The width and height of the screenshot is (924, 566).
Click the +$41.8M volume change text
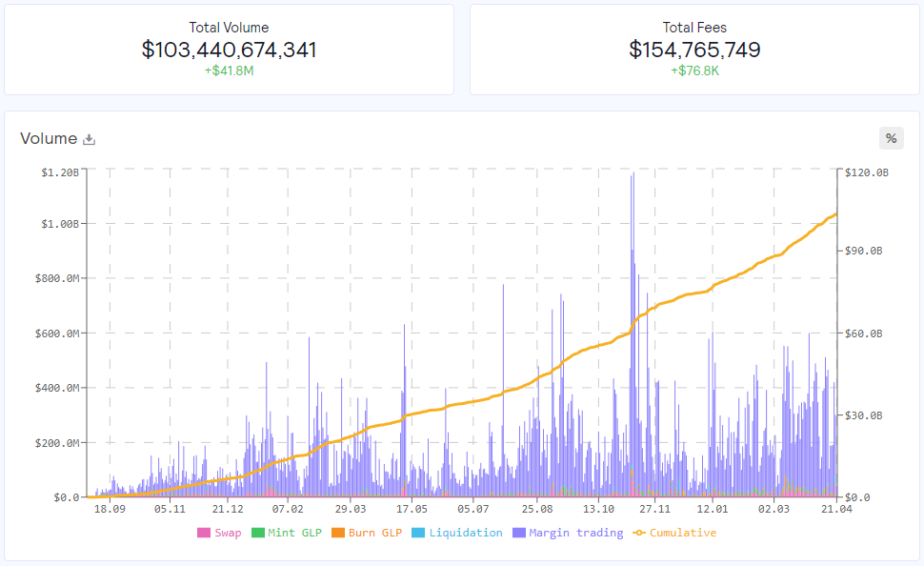click(x=229, y=71)
